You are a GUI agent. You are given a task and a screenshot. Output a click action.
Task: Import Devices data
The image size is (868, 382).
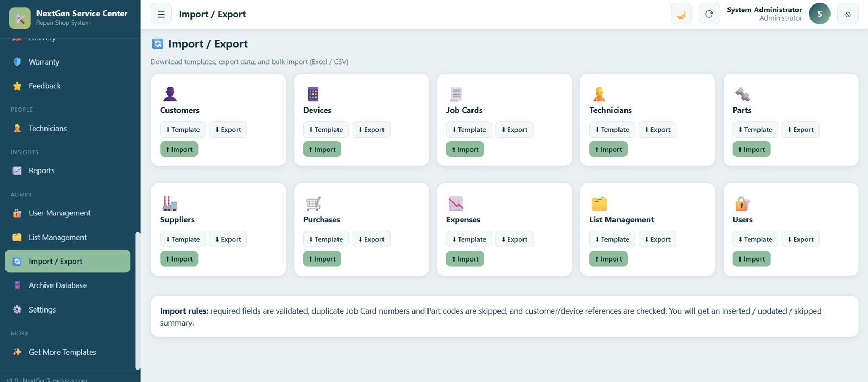pyautogui.click(x=322, y=149)
